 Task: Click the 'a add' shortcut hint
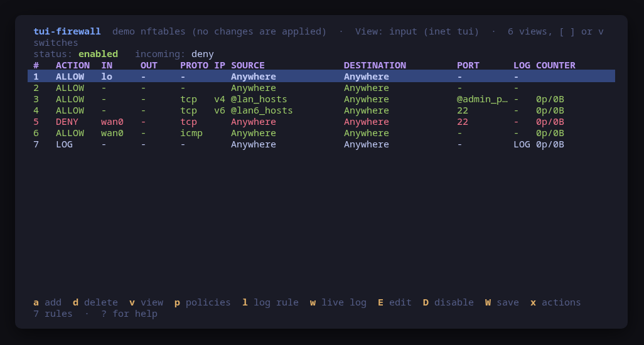point(47,302)
